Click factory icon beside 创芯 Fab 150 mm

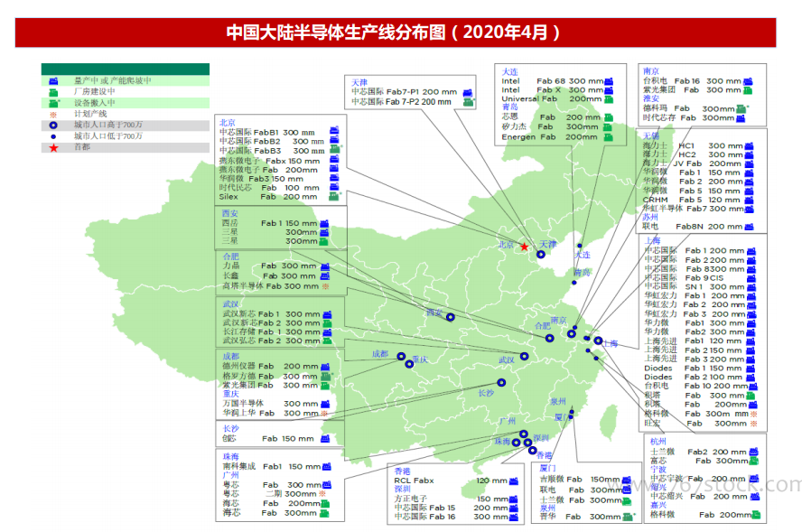(325, 439)
